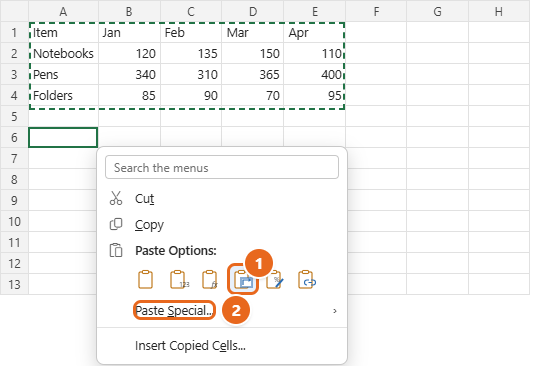
Task: Select column B header
Action: tap(129, 11)
